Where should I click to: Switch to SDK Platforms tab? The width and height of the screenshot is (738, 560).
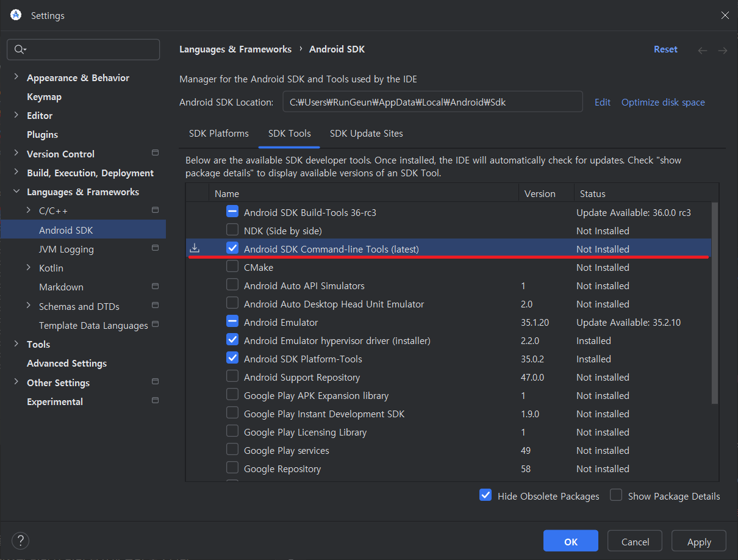click(219, 133)
